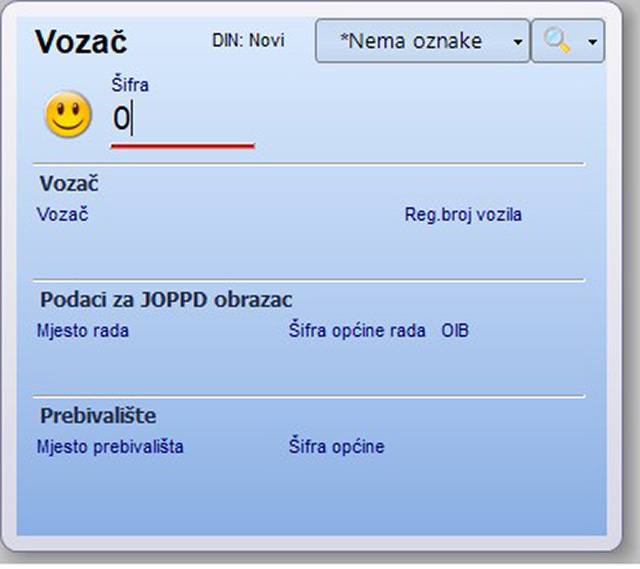Click the 'DIN: Novi' status text
640x569 pixels.
[x=248, y=40]
